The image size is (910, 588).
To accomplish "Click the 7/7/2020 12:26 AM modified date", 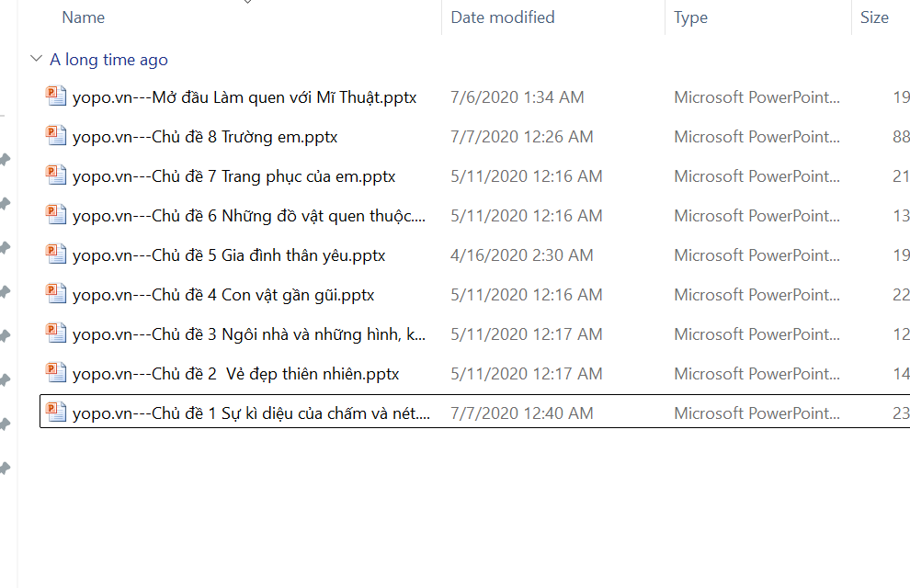I will click(x=522, y=137).
